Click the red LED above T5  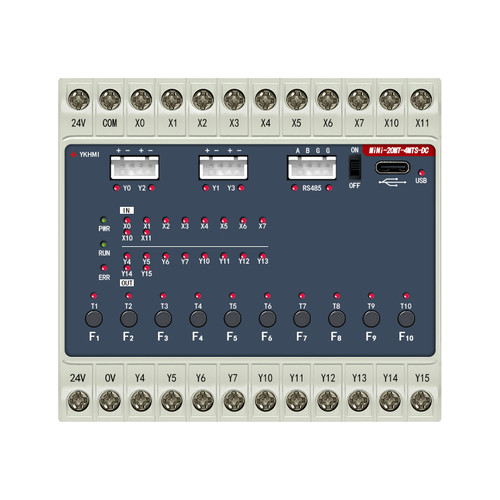233,296
